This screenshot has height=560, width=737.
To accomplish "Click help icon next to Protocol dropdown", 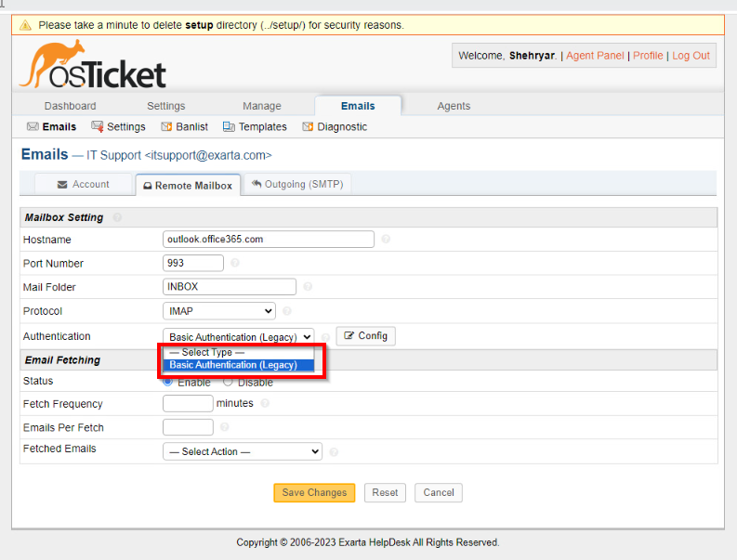I will coord(287,311).
